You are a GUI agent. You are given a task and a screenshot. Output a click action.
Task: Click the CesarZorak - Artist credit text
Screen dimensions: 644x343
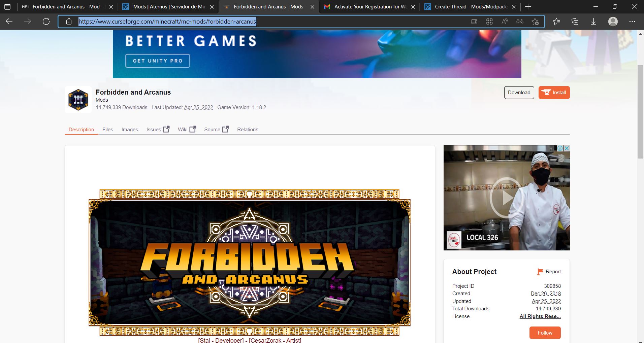click(x=275, y=340)
